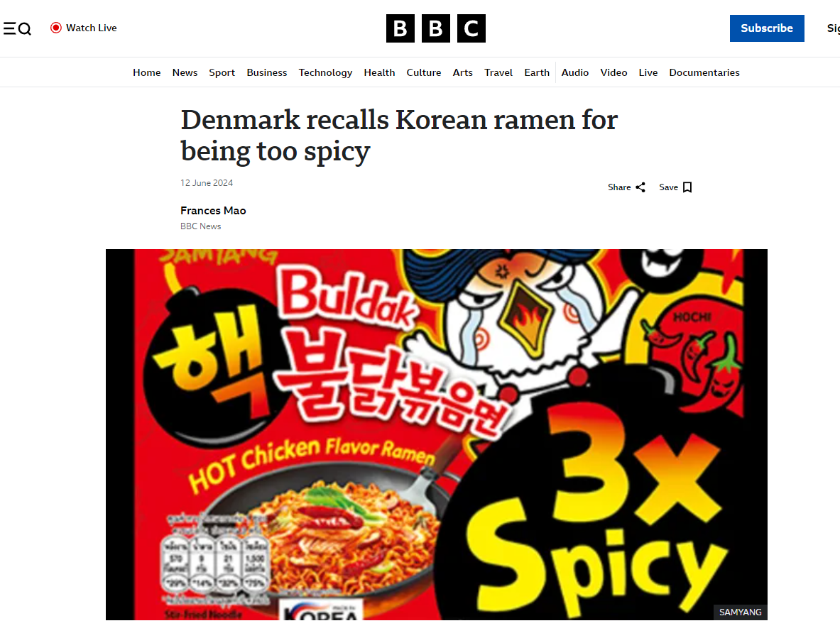
Task: Click the red Watch Live record icon
Action: 55,28
